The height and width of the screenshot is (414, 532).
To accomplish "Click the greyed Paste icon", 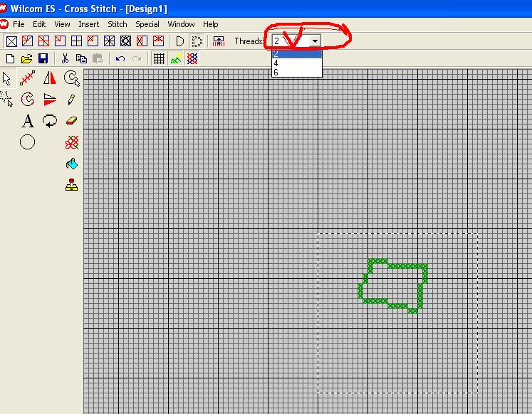I will tap(98, 59).
